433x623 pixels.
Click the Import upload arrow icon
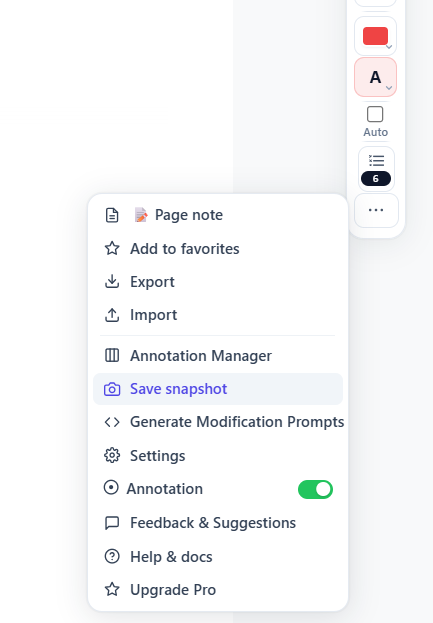click(x=112, y=315)
